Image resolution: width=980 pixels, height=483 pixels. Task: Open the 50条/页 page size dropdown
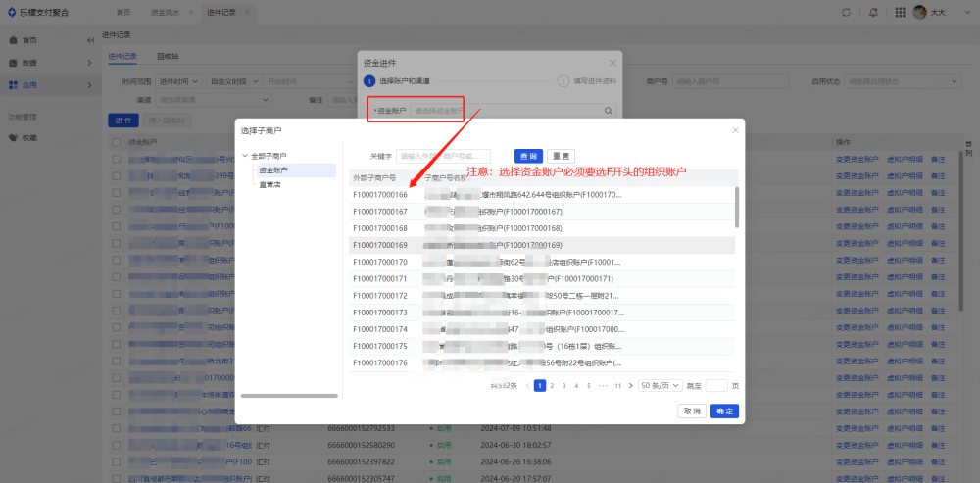660,386
